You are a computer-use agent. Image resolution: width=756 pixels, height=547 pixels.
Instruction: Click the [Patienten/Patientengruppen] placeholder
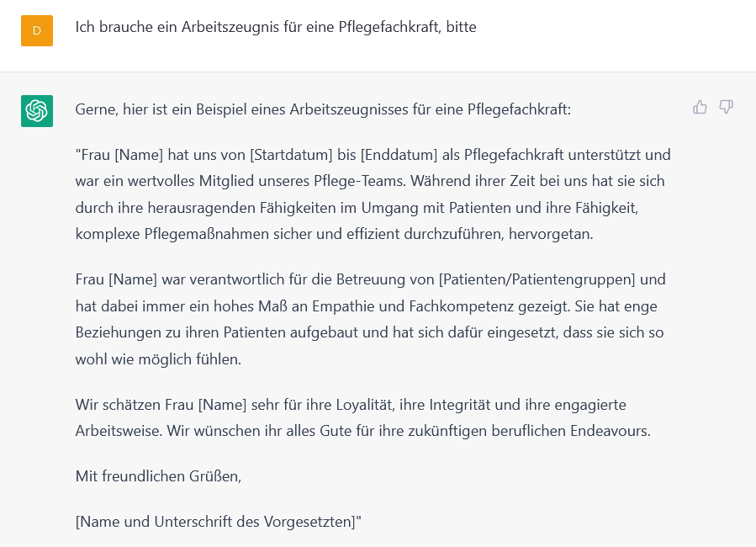click(537, 279)
